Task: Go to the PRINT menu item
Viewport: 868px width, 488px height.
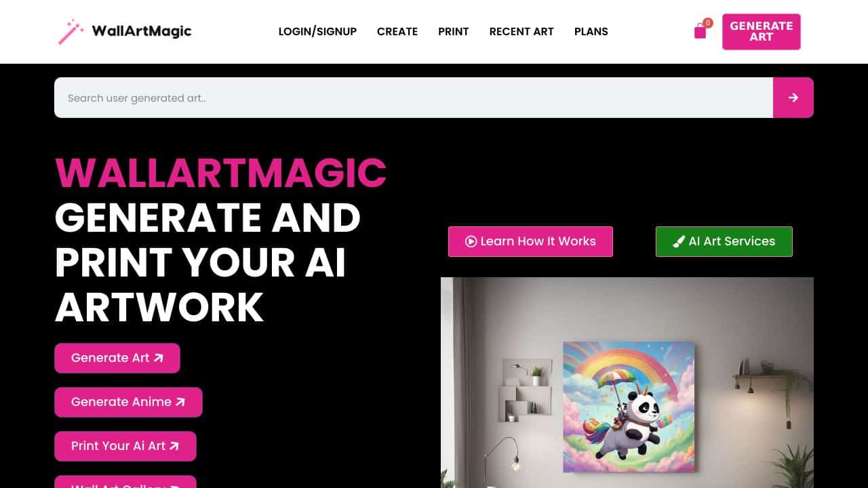Action: click(454, 31)
